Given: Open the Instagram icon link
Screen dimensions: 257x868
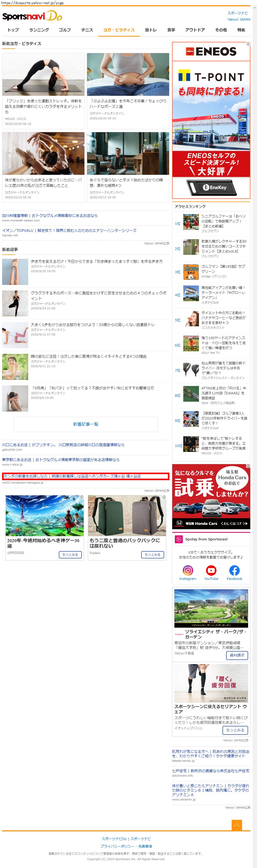Looking at the screenshot, I should pyautogui.click(x=188, y=570).
